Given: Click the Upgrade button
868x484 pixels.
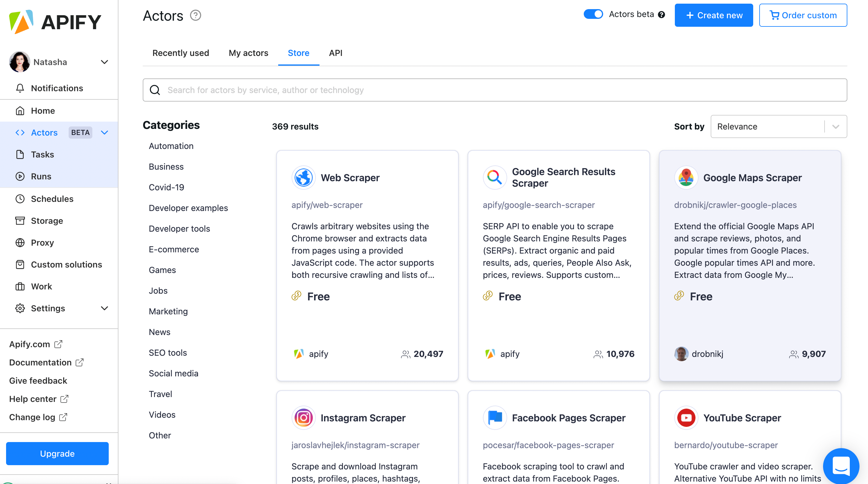Looking at the screenshot, I should (x=57, y=453).
